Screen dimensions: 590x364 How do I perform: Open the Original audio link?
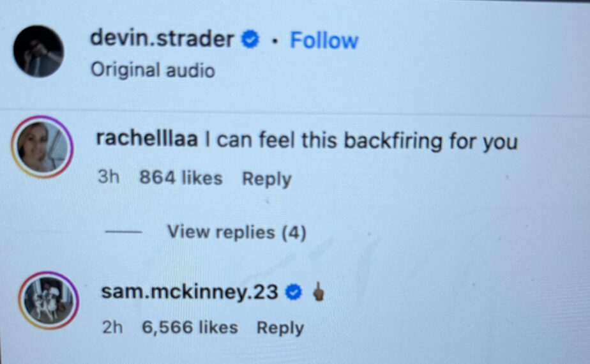[x=153, y=70]
